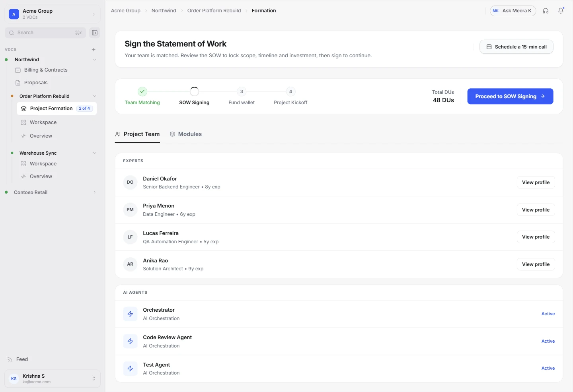Click the Orchestrator lightning agent icon

(x=130, y=314)
